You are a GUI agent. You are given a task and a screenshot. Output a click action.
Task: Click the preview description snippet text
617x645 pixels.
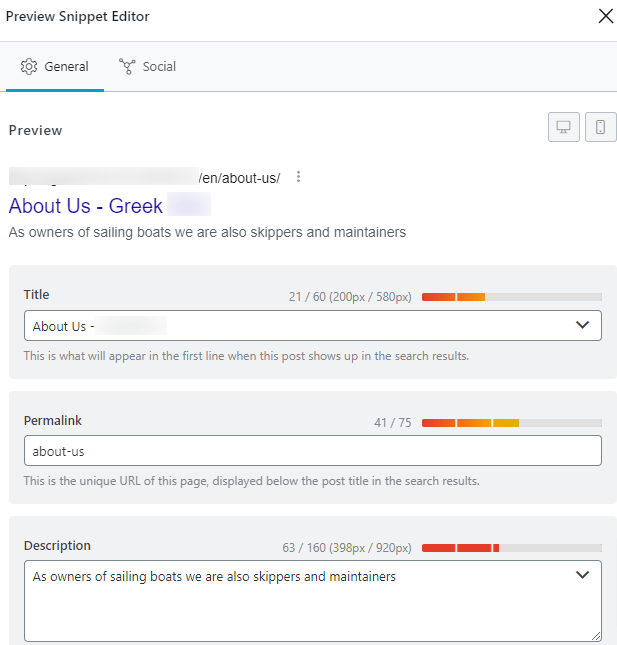[x=207, y=232]
